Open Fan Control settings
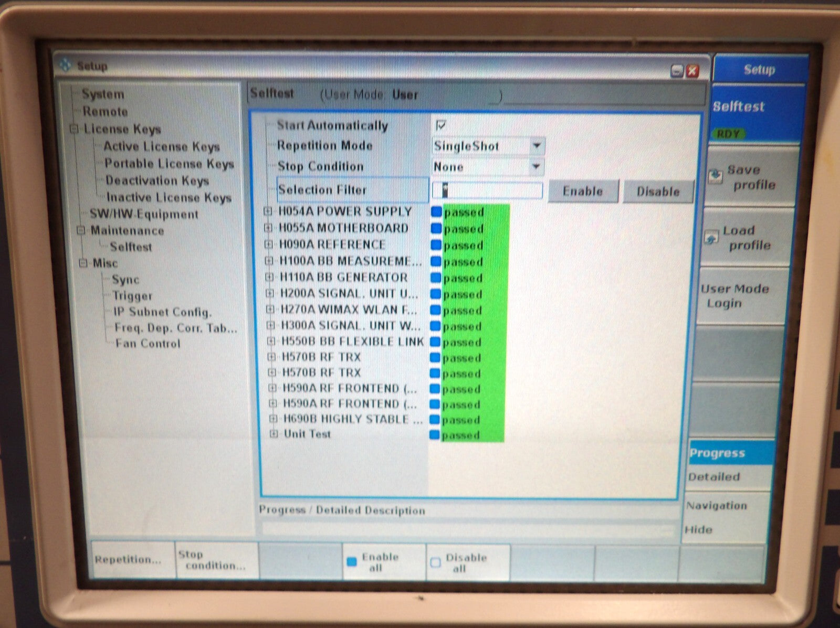The image size is (840, 628). (148, 344)
